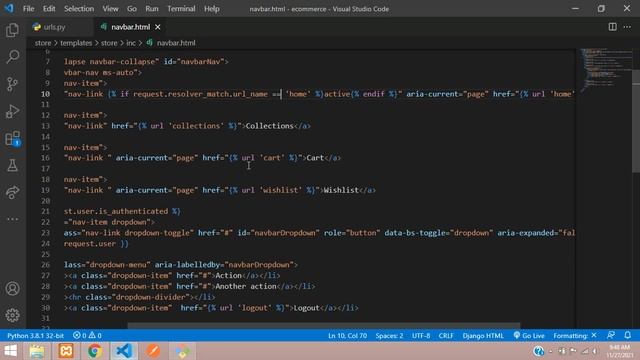The width and height of the screenshot is (640, 360).
Task: Open the Search view in activity bar
Action: [x=12, y=56]
